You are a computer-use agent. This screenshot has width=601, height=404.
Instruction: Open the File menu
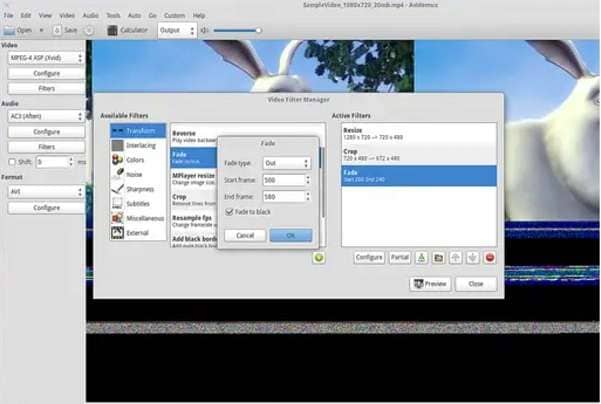(8, 15)
